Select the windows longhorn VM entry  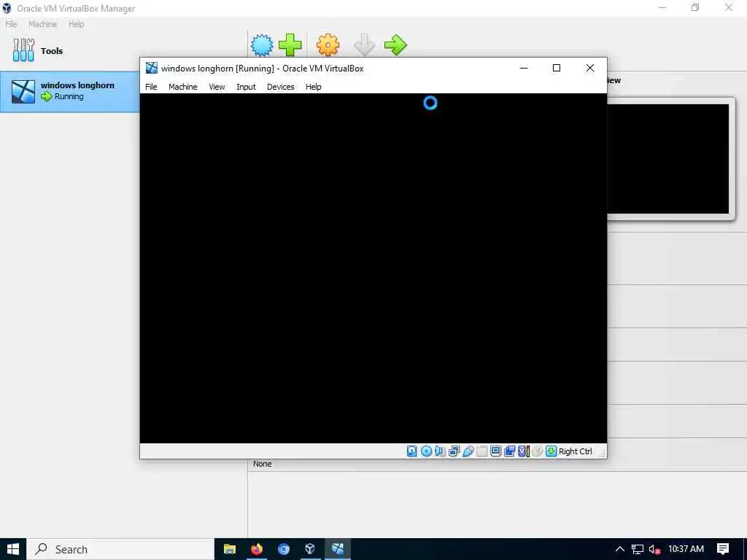click(69, 91)
